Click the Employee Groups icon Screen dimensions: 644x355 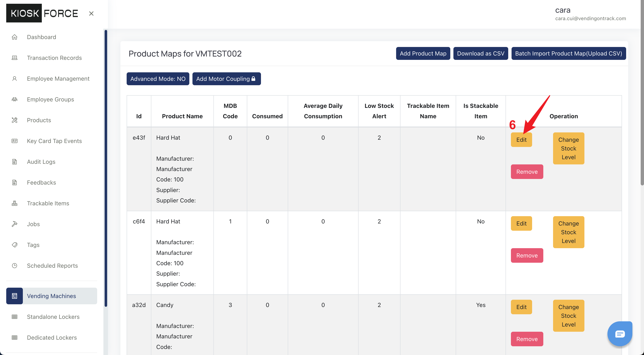(x=15, y=99)
